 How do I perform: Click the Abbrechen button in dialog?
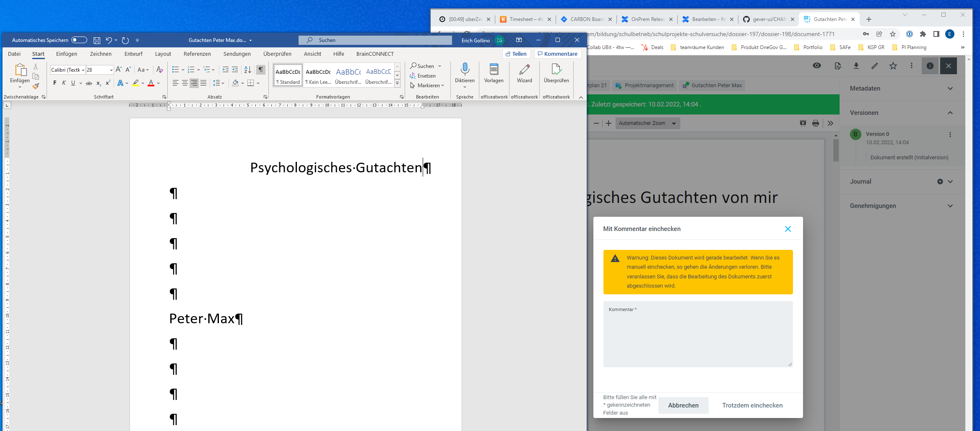683,405
